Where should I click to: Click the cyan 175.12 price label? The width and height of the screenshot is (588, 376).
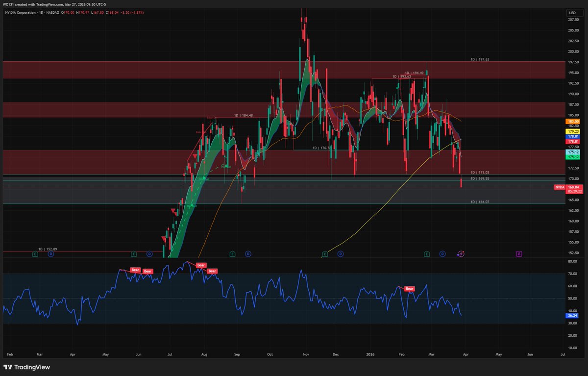tap(572, 152)
